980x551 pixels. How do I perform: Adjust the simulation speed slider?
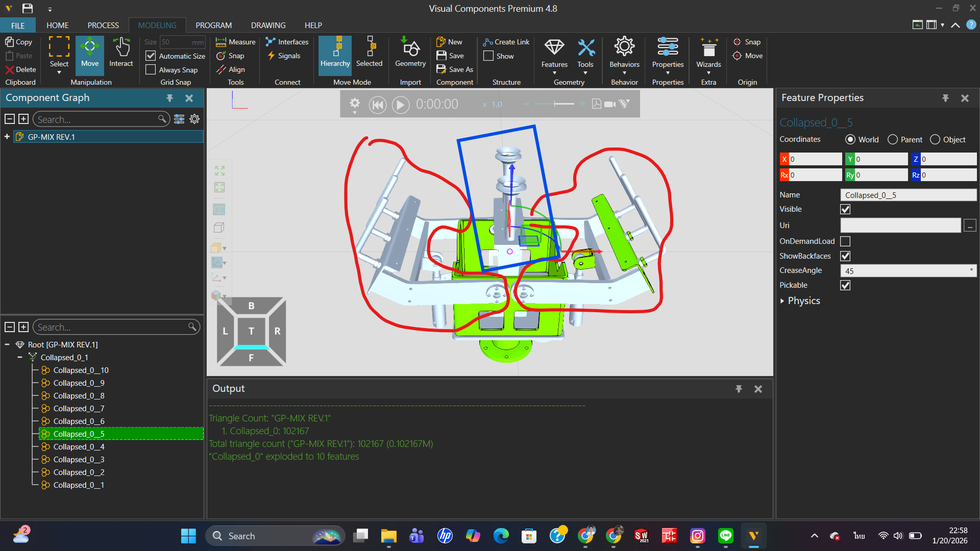(555, 104)
